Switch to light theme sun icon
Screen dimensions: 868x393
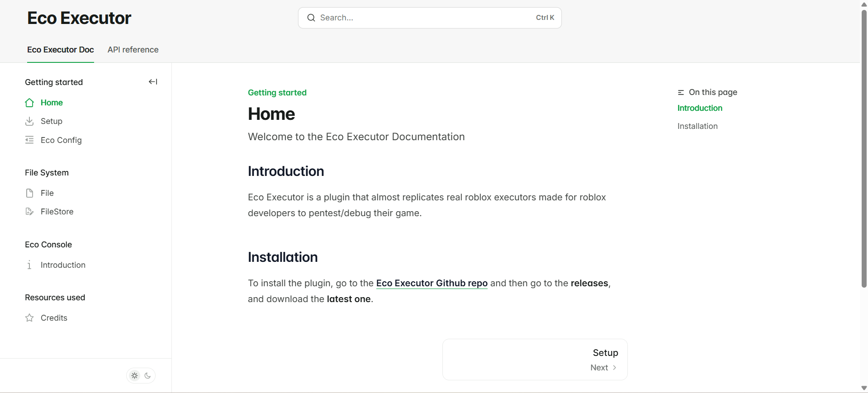(135, 375)
